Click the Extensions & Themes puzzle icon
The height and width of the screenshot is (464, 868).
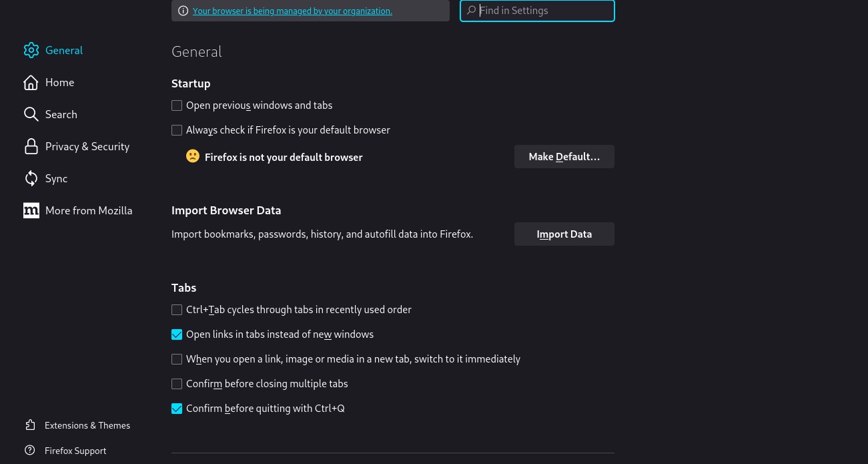click(29, 425)
